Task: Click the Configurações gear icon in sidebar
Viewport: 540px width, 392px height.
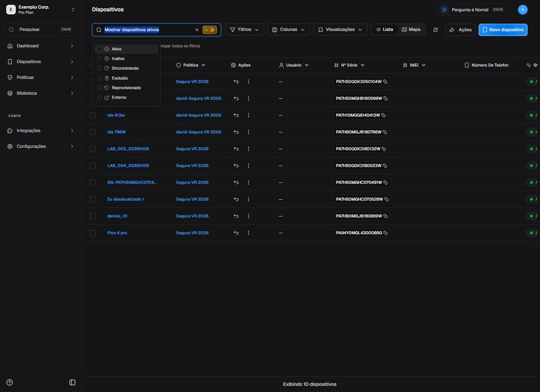Action: pos(10,146)
